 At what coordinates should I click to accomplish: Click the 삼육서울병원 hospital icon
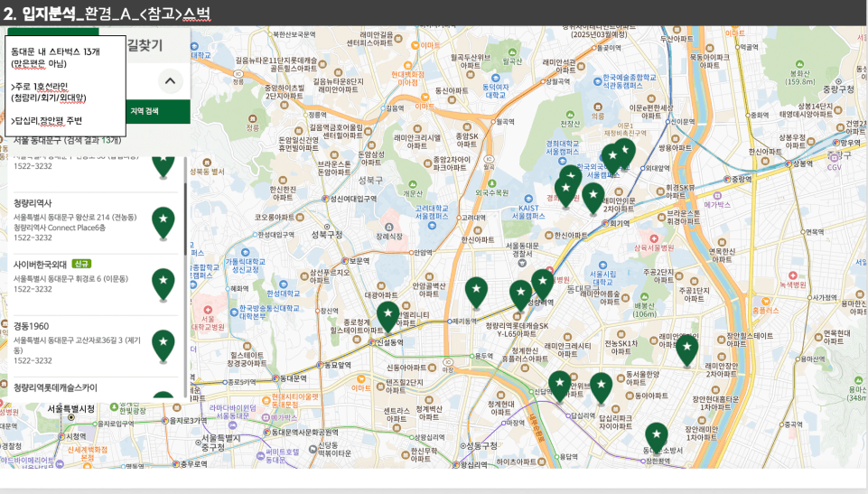(654, 238)
